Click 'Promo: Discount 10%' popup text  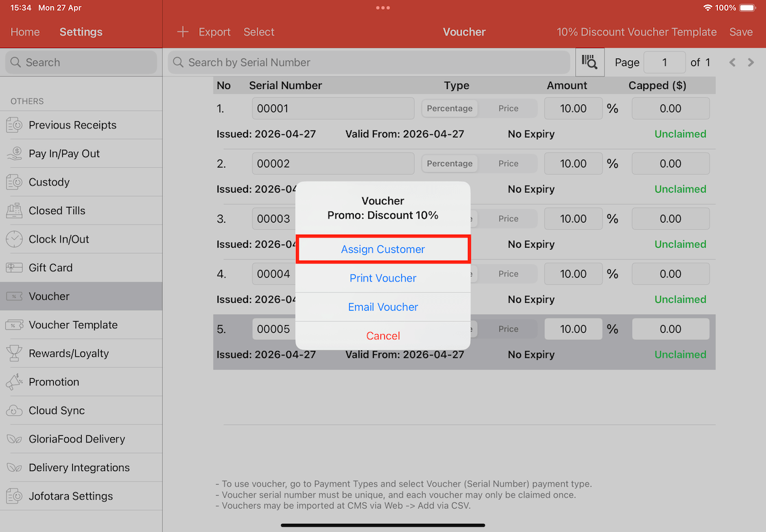383,215
